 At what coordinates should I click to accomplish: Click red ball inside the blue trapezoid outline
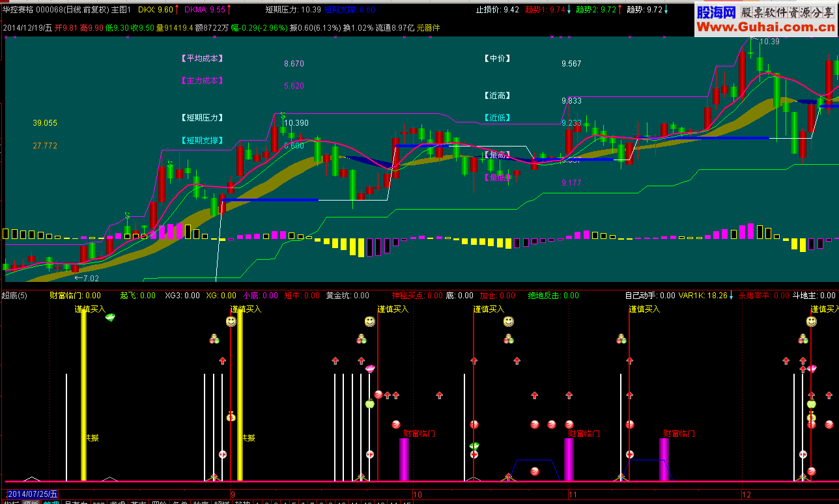click(x=535, y=471)
